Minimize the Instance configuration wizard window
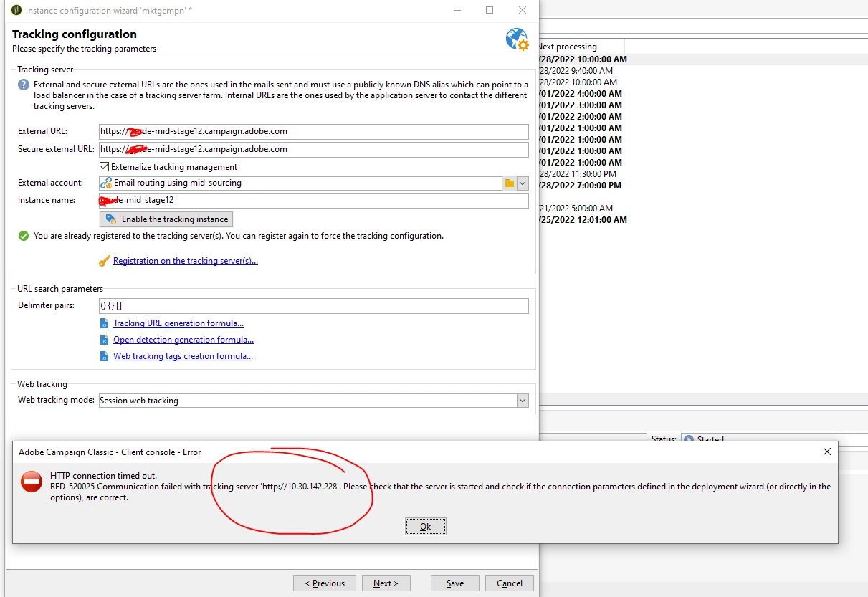 (x=457, y=10)
